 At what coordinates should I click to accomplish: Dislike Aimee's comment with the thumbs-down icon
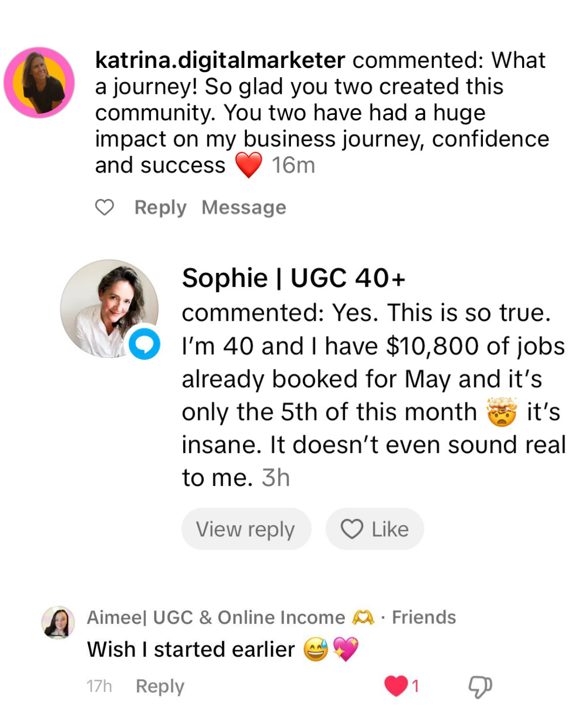480,686
